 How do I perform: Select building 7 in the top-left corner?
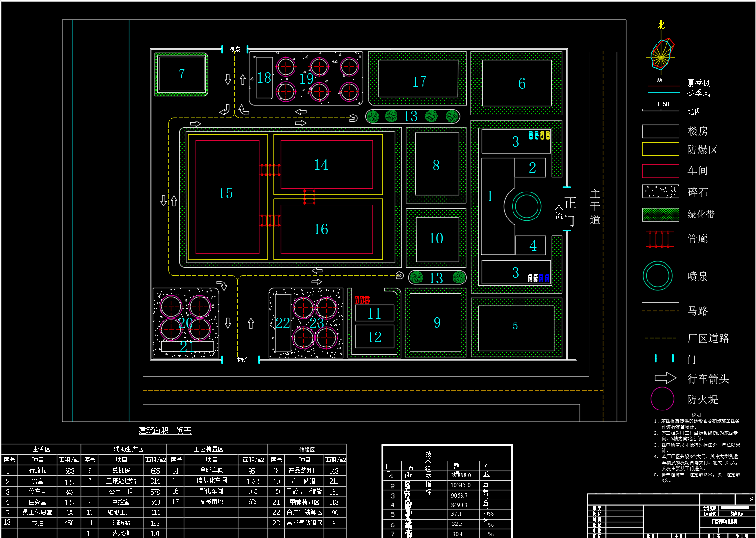pos(181,74)
